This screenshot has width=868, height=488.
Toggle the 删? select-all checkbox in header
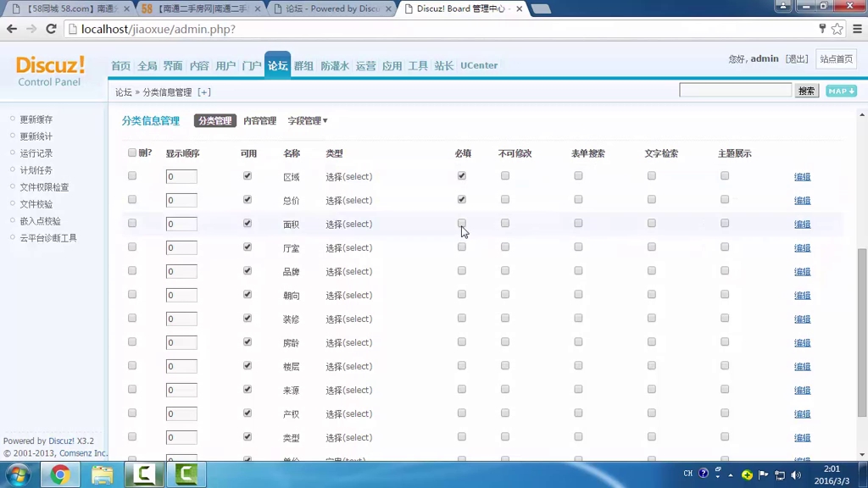(x=131, y=152)
